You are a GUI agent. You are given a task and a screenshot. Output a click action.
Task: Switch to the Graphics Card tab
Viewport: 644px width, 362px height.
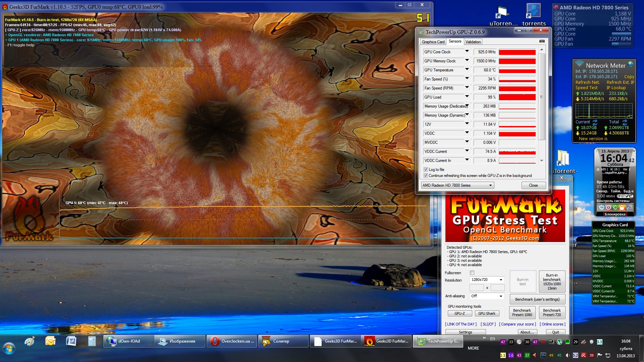click(433, 42)
